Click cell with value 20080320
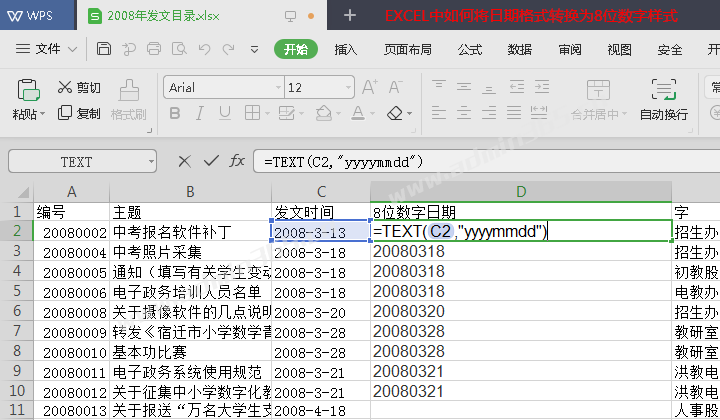The image size is (720, 420). tap(521, 311)
